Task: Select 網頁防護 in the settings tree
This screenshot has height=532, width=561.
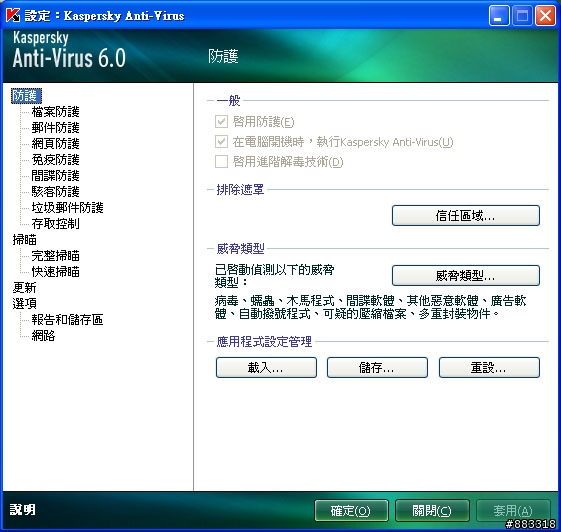Action: pyautogui.click(x=55, y=144)
